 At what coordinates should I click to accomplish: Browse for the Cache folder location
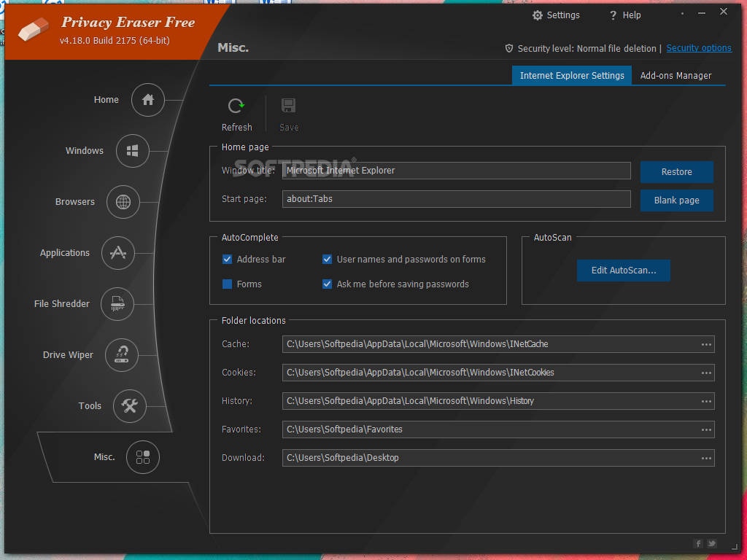point(706,344)
